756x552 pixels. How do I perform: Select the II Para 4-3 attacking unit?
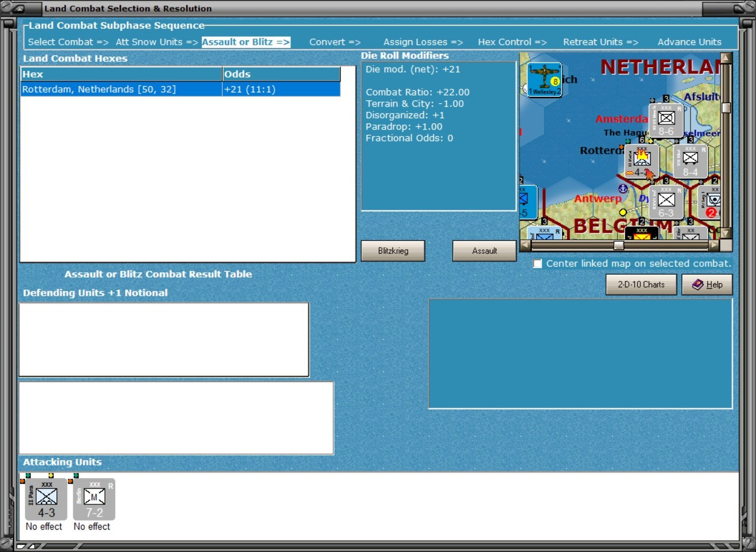46,499
